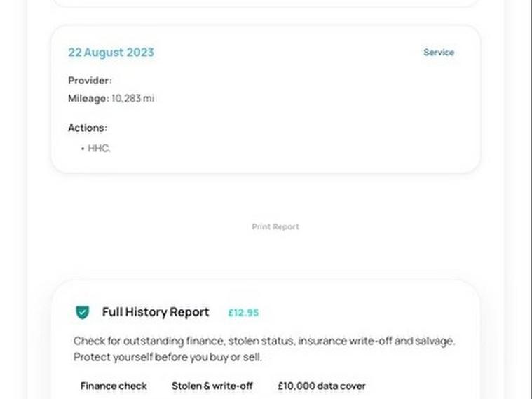This screenshot has height=399, width=532.
Task: Click the green shield icon
Action: (82, 313)
